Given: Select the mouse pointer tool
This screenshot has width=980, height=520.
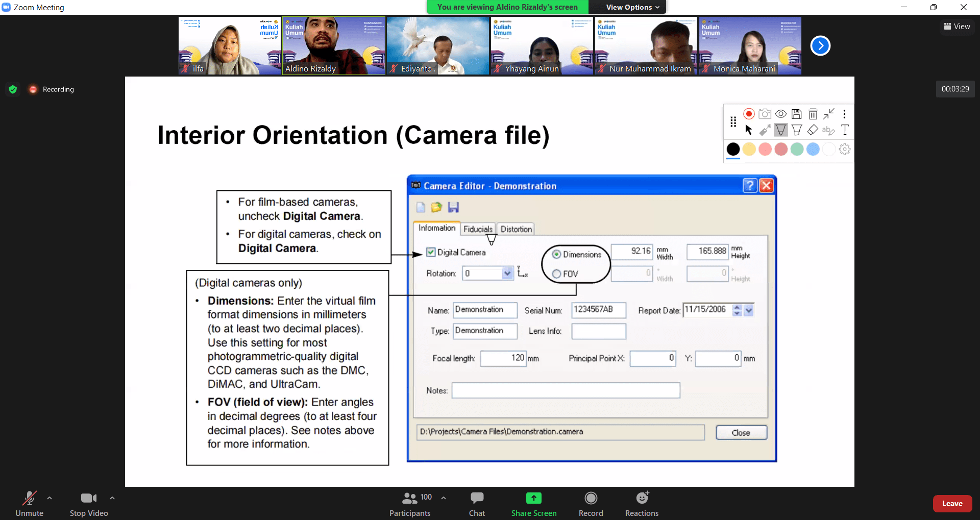Looking at the screenshot, I should (749, 130).
